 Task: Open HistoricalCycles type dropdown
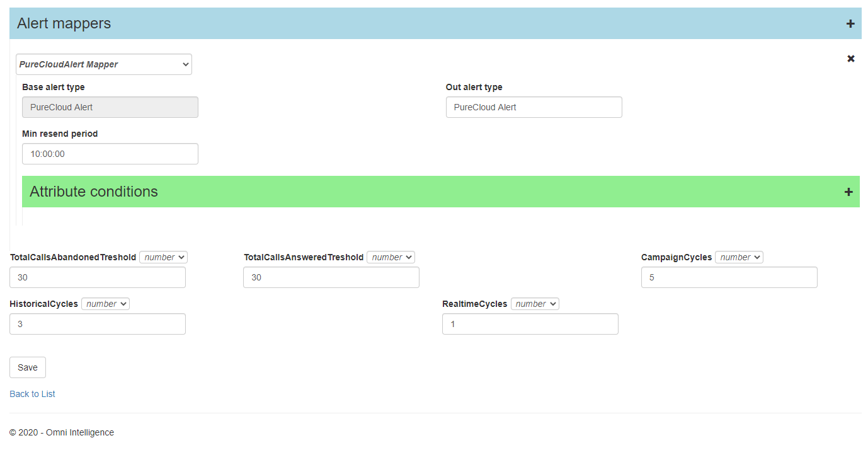tap(105, 304)
